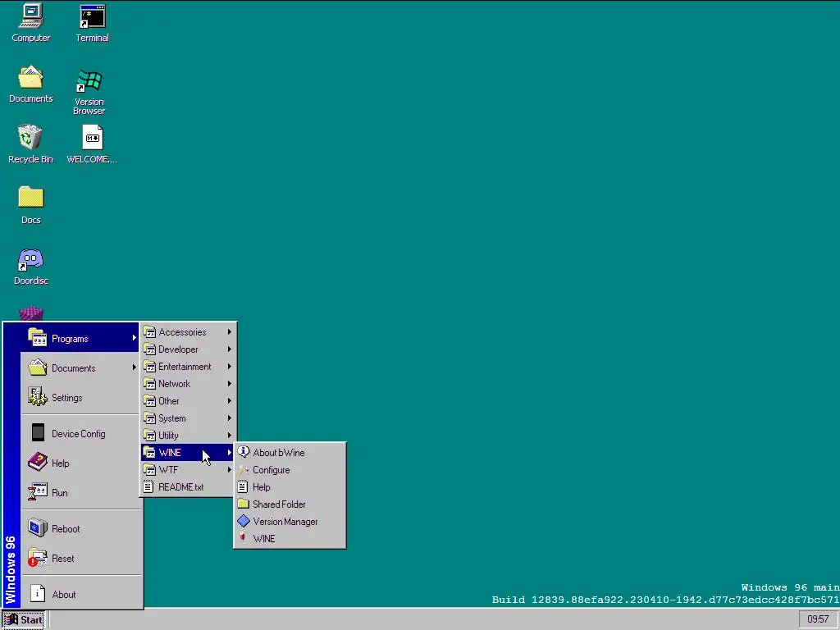
Task: Click the Developer folder icon in Programs
Action: click(x=149, y=349)
